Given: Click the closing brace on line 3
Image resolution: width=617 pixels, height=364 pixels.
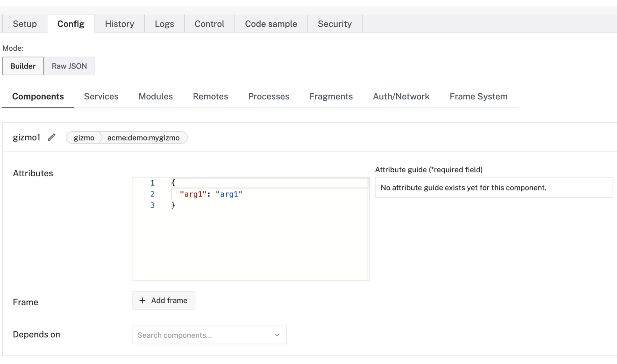Looking at the screenshot, I should pyautogui.click(x=173, y=205).
